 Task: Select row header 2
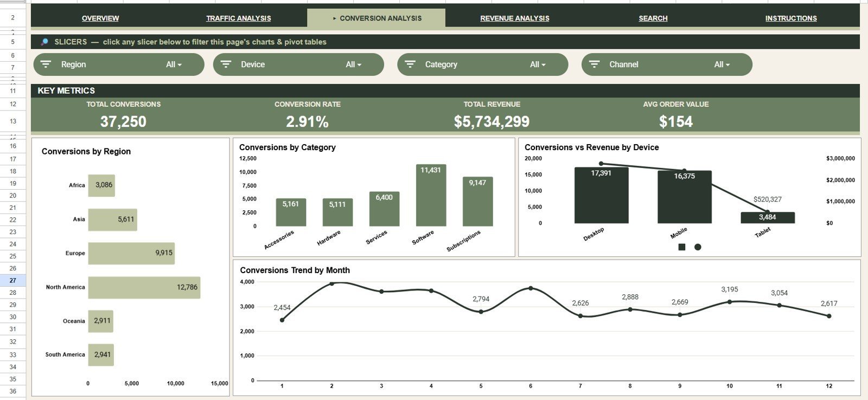(x=13, y=18)
